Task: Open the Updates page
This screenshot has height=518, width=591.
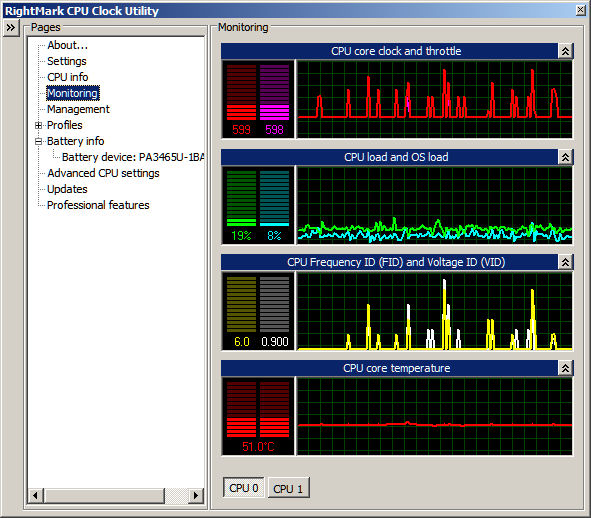Action: click(x=67, y=189)
